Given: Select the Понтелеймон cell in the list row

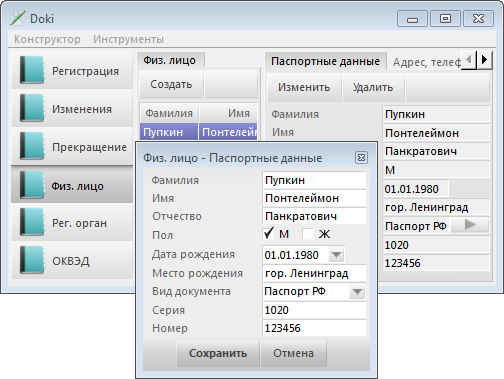Looking at the screenshot, I should pos(229,132).
